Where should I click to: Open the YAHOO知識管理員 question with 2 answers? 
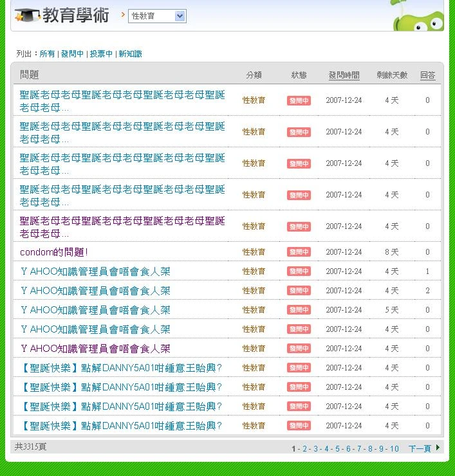point(95,291)
